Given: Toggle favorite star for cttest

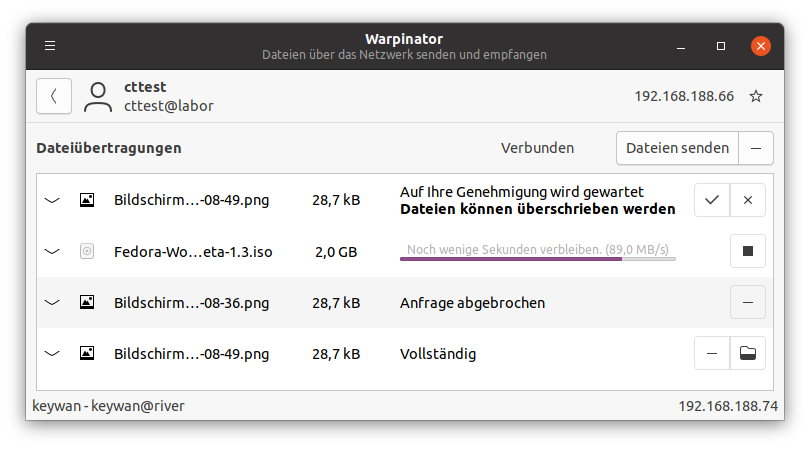Looking at the screenshot, I should pos(756,96).
